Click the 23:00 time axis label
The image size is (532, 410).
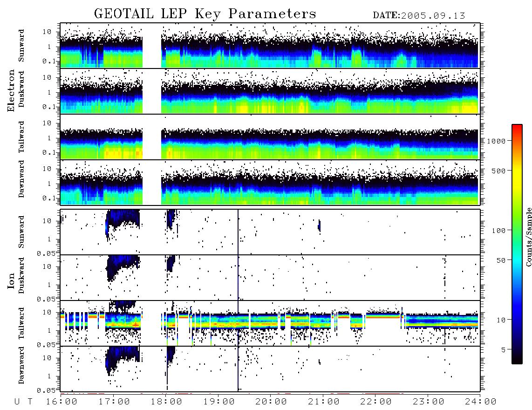tap(429, 402)
